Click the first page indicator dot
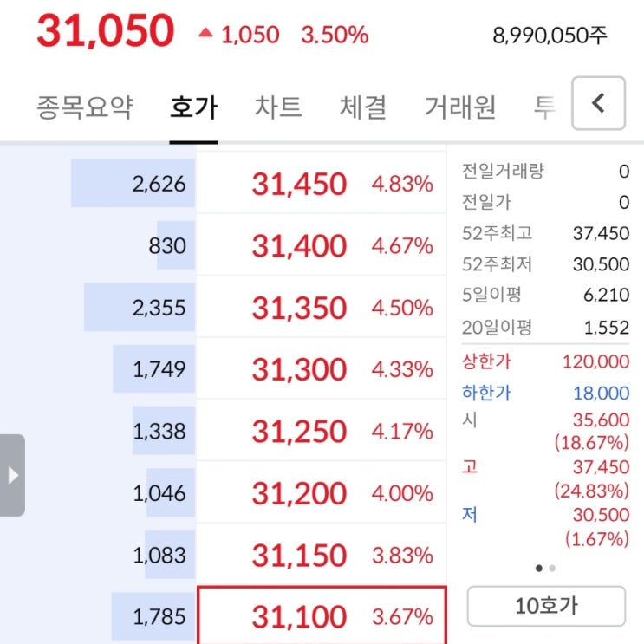 pos(539,569)
